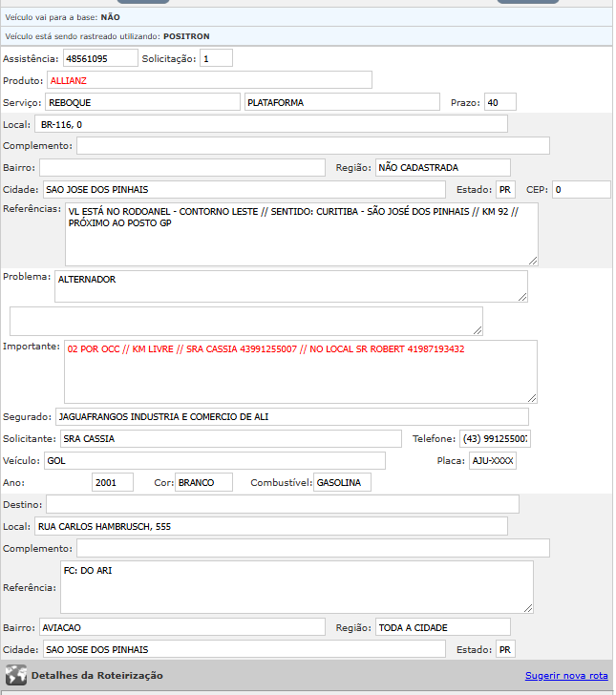Focus the PLATAFORMA service type field
The height and width of the screenshot is (695, 616).
pyautogui.click(x=343, y=102)
